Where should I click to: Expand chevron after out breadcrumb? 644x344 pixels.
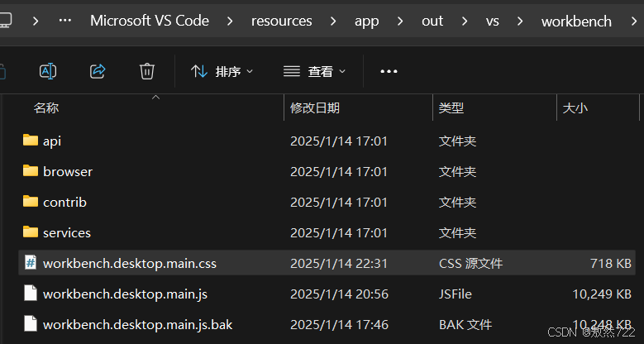point(465,21)
